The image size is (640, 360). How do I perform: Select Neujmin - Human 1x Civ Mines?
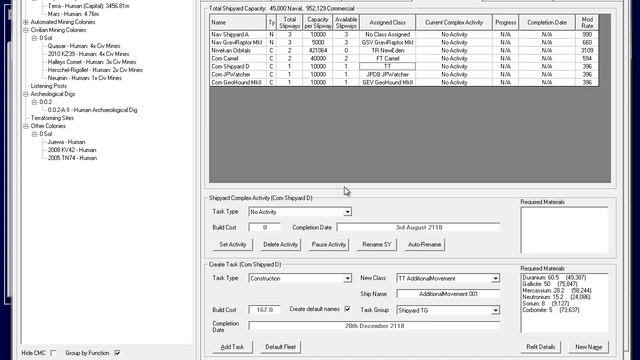pyautogui.click(x=84, y=78)
